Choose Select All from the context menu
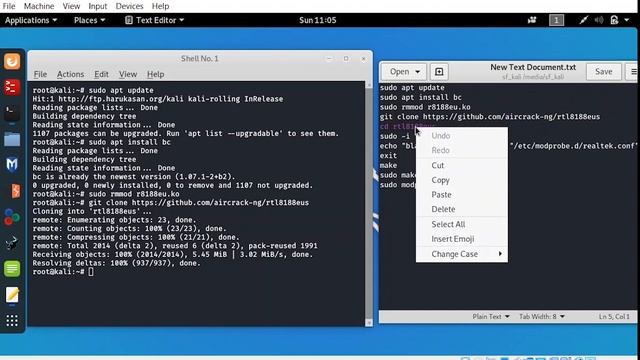Screen dimensions: 640x360 point(462,224)
